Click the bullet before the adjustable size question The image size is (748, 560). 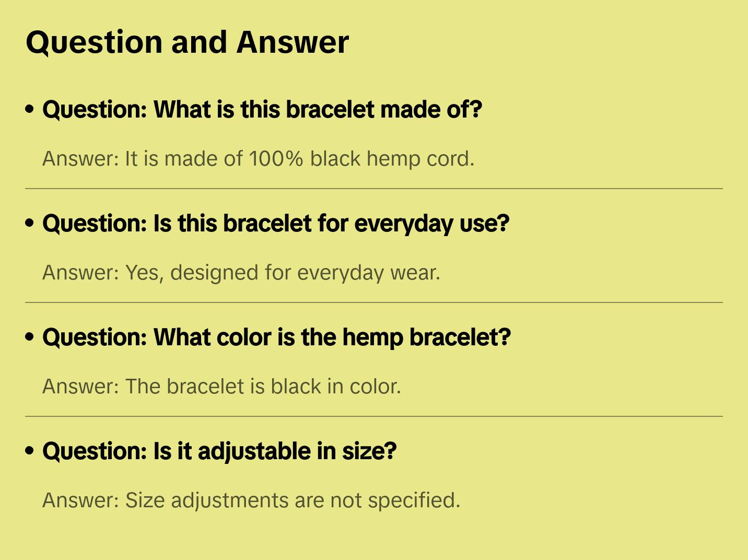[x=30, y=451]
